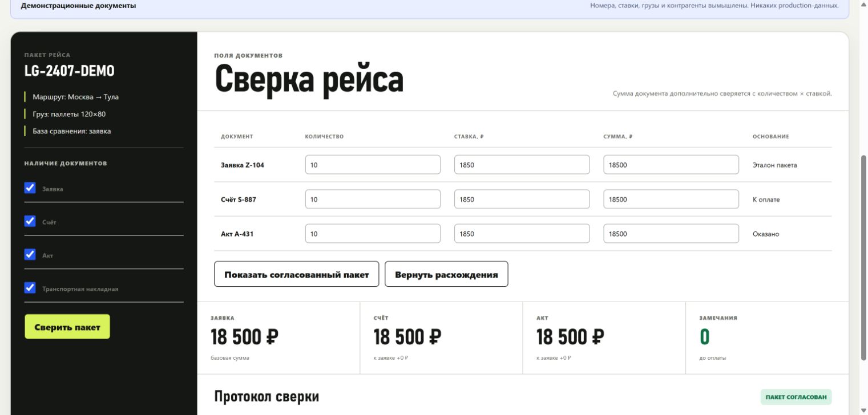Image resolution: width=868 pixels, height=415 pixels.
Task: Click the Груз: паллеты 120×80 line
Action: [69, 114]
